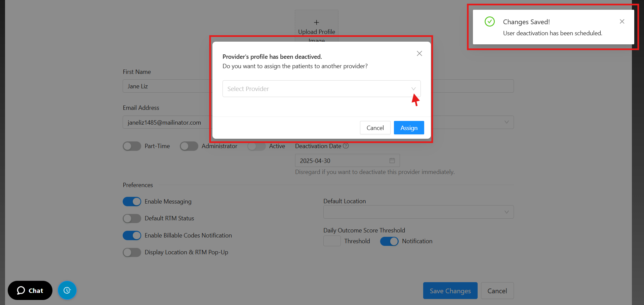Click the Threshold score input box

(x=332, y=241)
